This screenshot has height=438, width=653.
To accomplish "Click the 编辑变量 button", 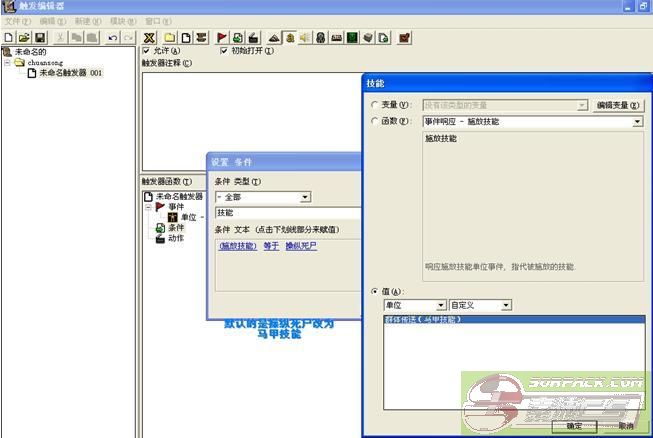I will (x=618, y=105).
